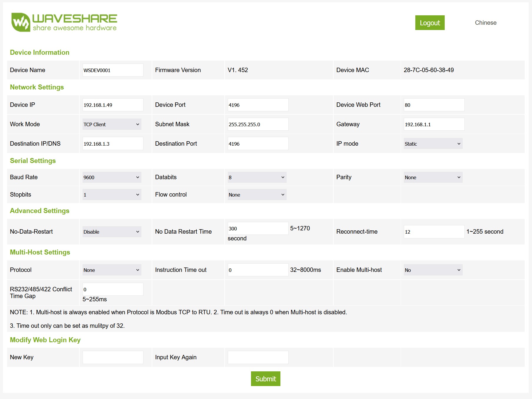Switch the page language to Chinese
The image size is (532, 399).
click(x=486, y=23)
